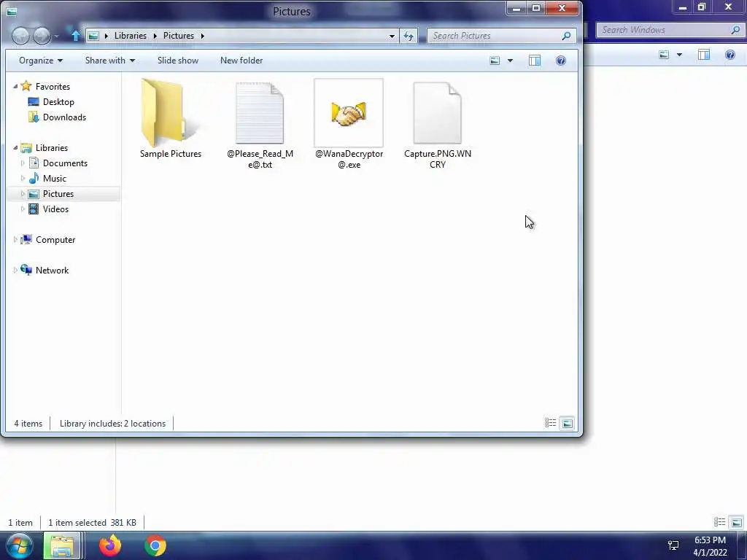This screenshot has width=747, height=560.
Task: Select Favorites in navigation pane
Action: point(53,86)
